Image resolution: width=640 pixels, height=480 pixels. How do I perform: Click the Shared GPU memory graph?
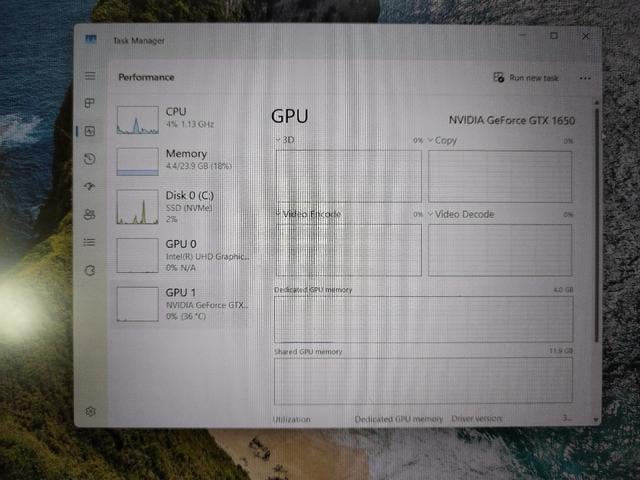point(423,381)
